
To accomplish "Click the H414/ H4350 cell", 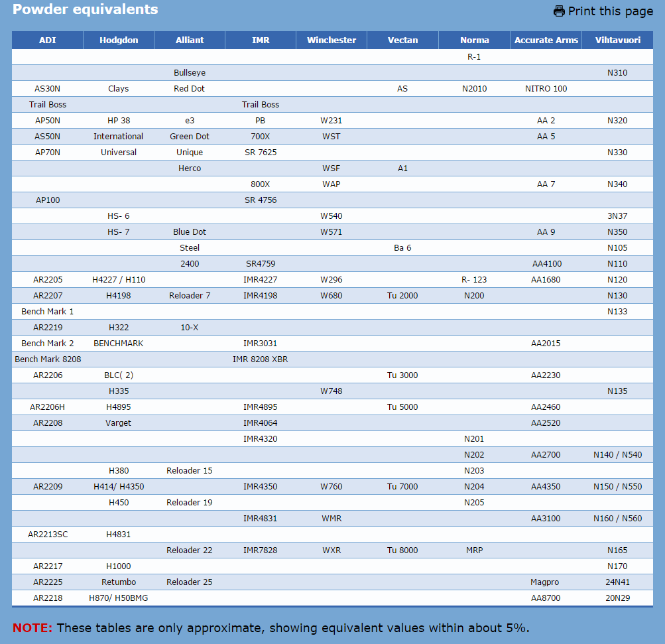I will coord(119,487).
